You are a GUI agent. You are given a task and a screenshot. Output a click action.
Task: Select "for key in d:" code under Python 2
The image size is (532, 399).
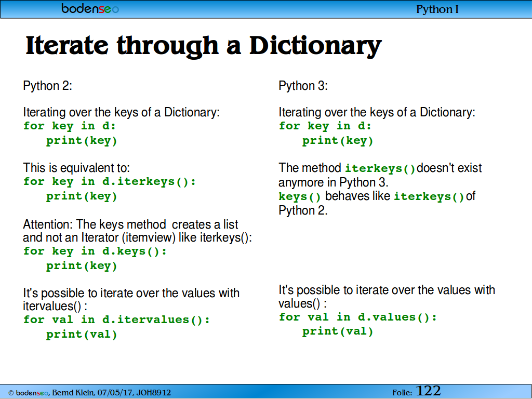point(70,126)
